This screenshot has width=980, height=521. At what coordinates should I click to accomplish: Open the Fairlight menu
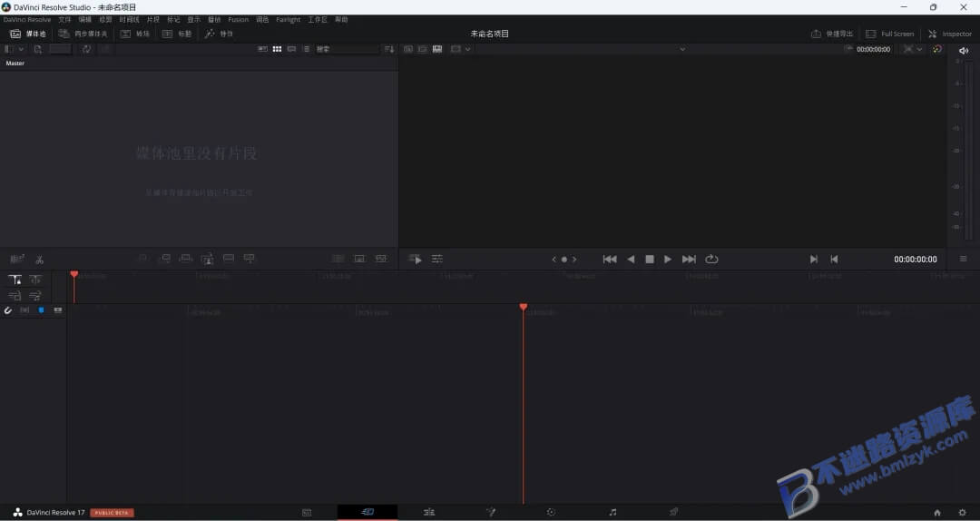(x=289, y=19)
